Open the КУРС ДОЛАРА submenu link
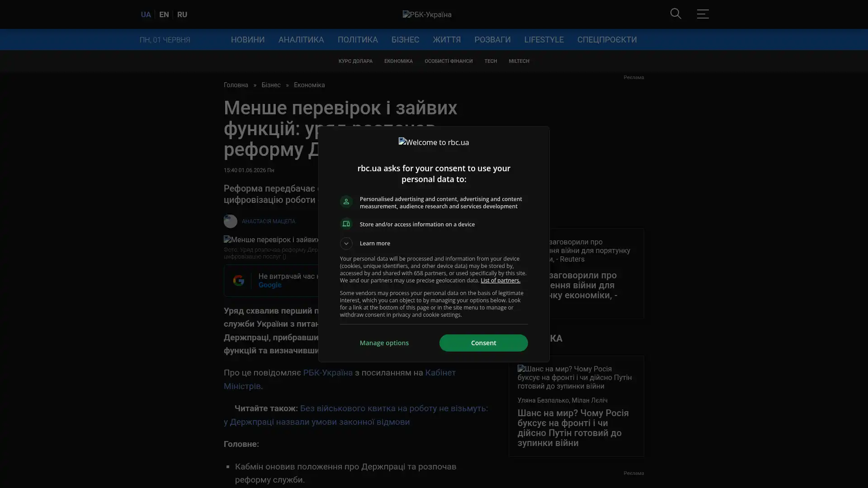The image size is (868, 488). point(355,61)
